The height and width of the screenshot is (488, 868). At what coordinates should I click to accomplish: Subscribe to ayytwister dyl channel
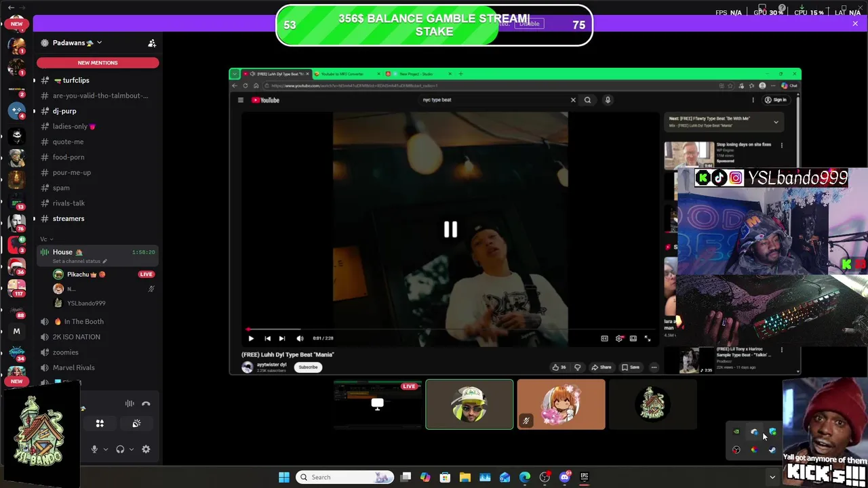click(308, 367)
